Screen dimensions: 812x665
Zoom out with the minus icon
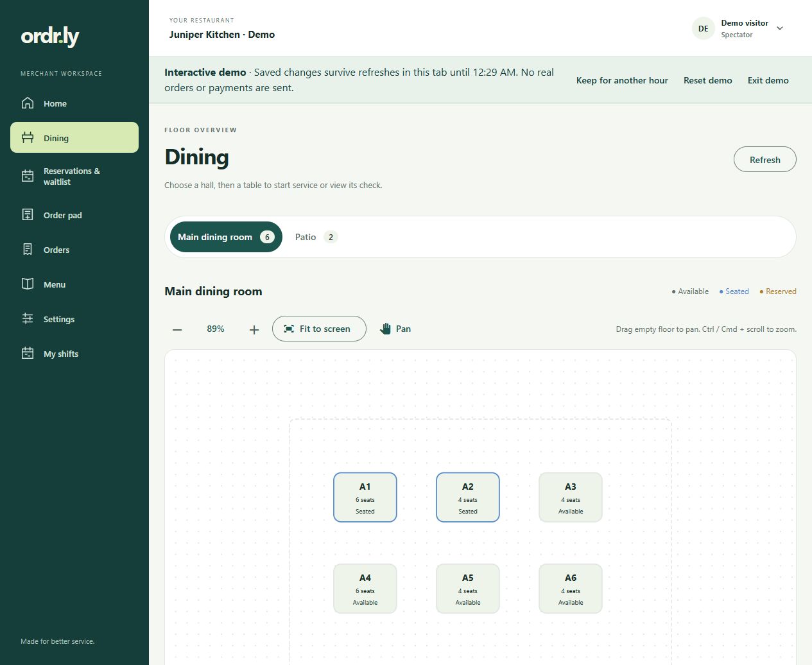(177, 329)
